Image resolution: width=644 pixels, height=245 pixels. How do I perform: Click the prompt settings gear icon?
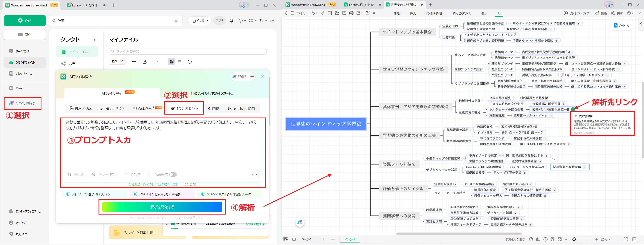[x=254, y=175]
